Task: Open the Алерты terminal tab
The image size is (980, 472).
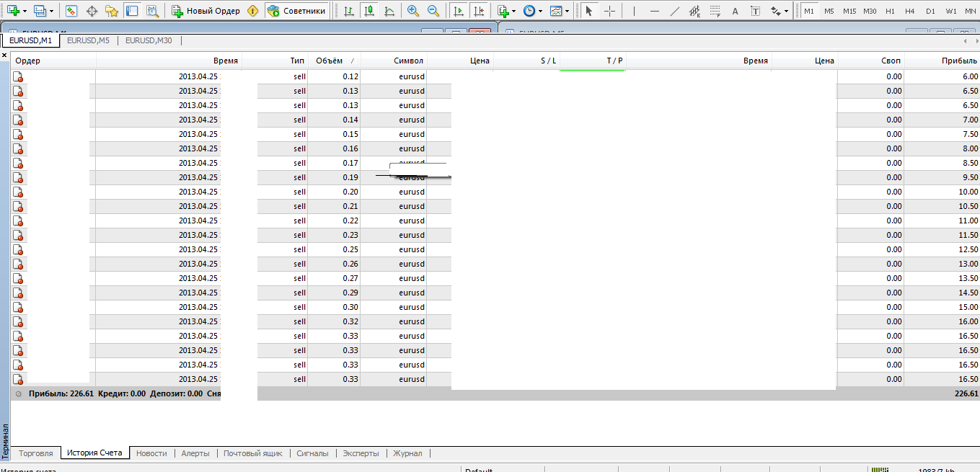Action: tap(195, 453)
